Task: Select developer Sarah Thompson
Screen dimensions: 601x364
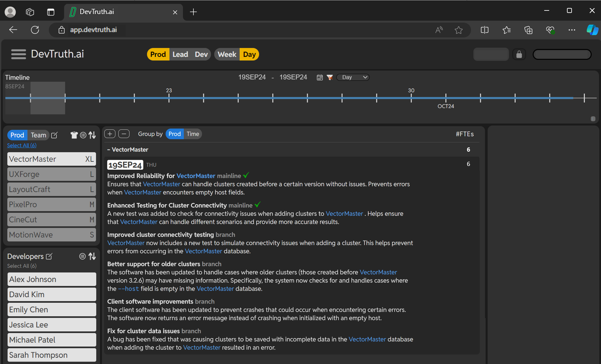Action: (x=52, y=355)
